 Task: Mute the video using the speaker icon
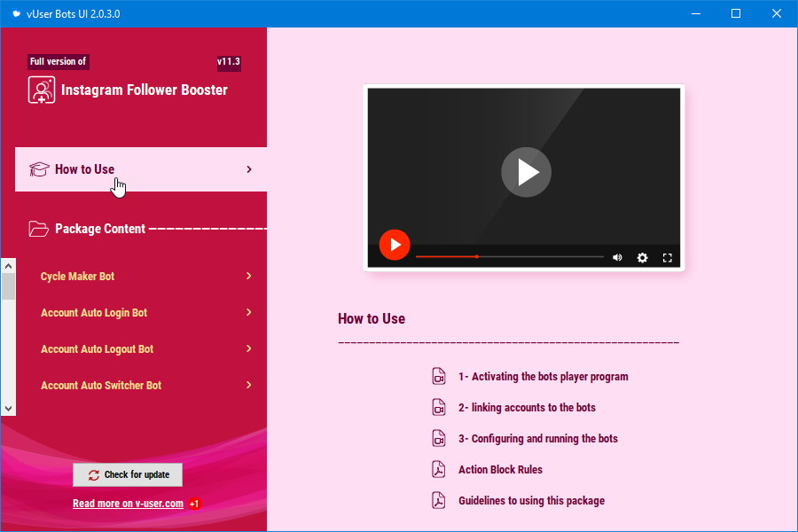tap(617, 258)
